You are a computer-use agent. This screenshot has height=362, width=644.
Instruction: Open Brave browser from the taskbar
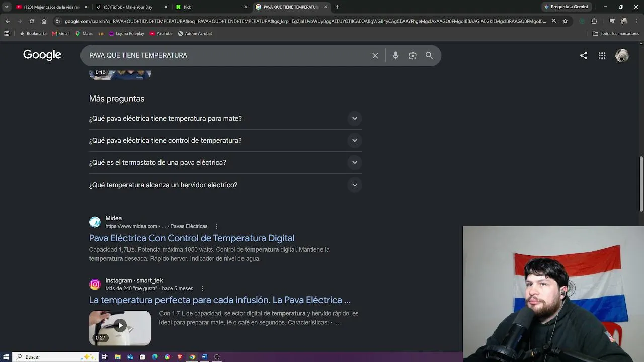coord(180,357)
